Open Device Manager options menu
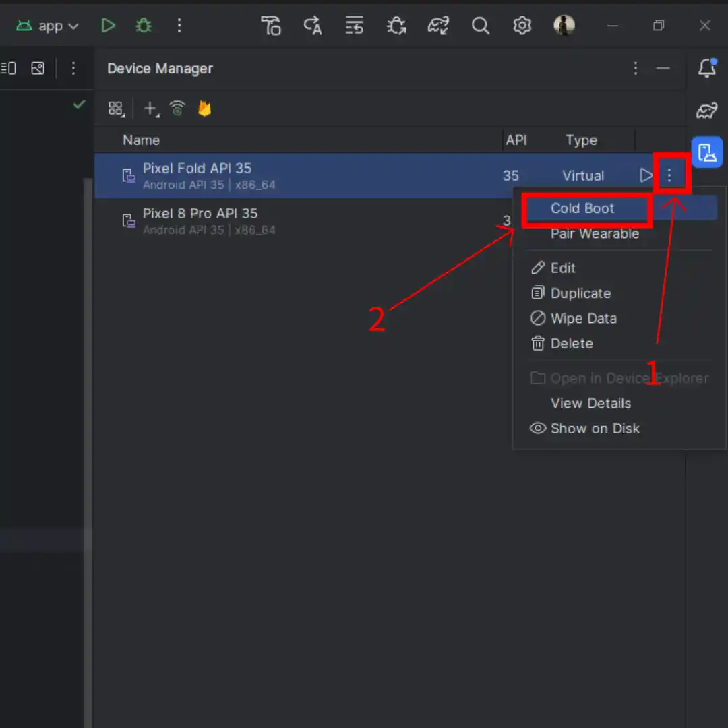This screenshot has width=728, height=728. click(636, 69)
